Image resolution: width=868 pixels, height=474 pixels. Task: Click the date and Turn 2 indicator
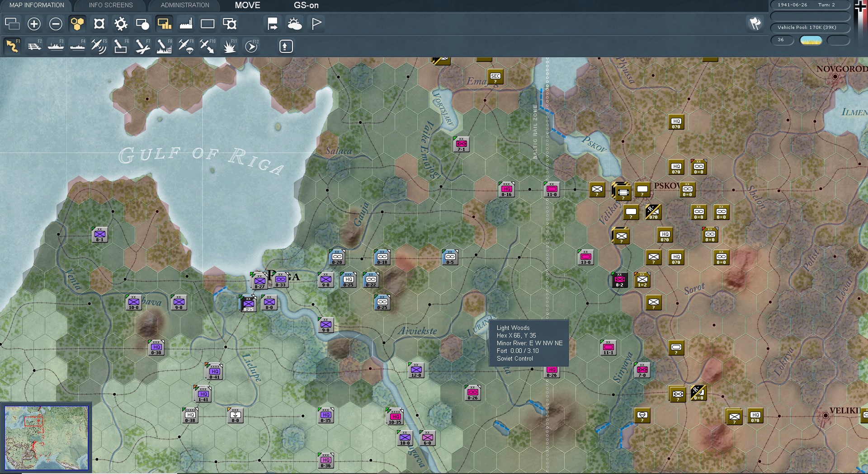pos(810,5)
